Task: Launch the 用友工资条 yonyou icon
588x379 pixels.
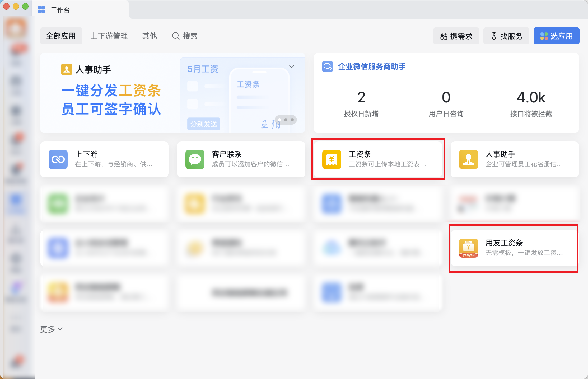Action: 469,248
